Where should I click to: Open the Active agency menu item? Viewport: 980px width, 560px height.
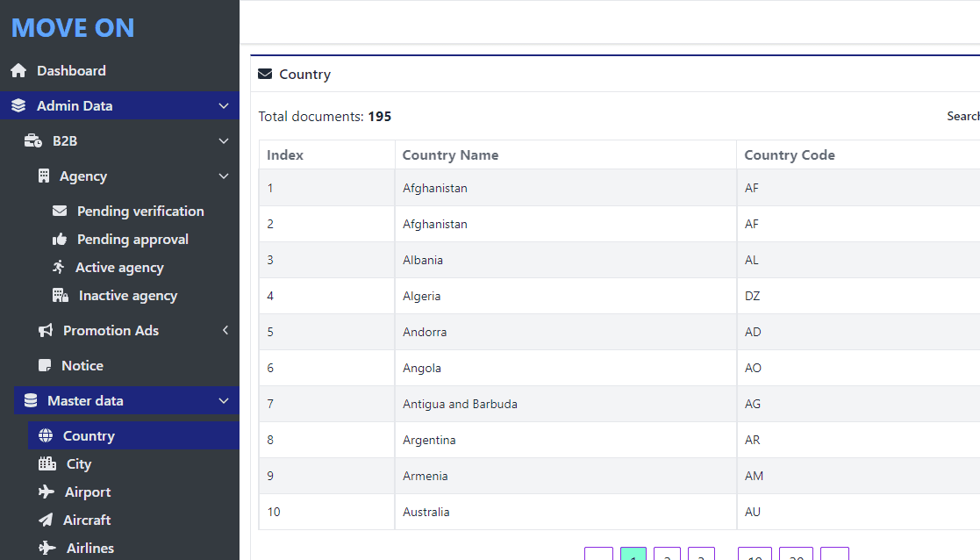[119, 268]
